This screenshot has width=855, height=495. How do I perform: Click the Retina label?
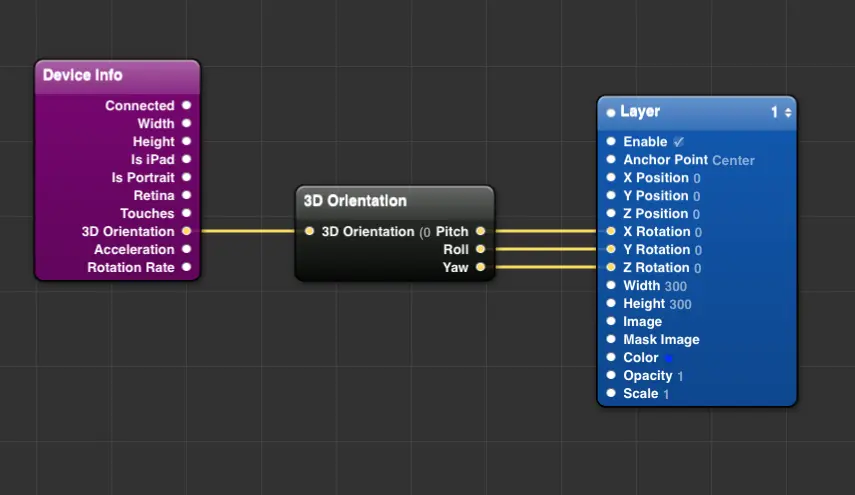(154, 195)
